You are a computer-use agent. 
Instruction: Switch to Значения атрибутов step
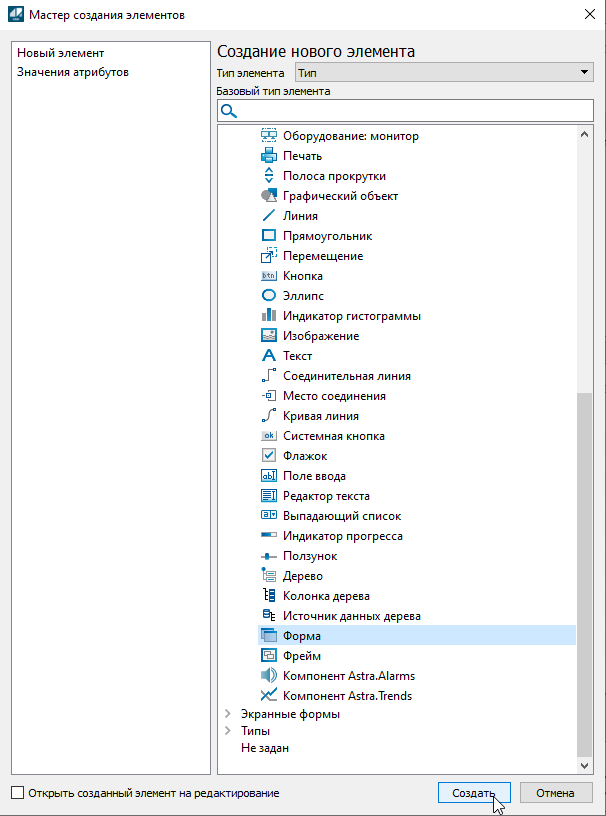pos(73,72)
